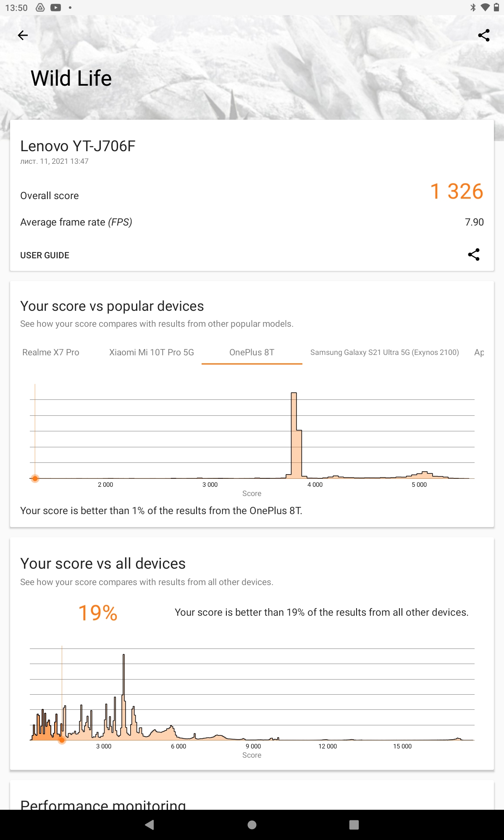Tap the 1 326 overall score value

(457, 192)
